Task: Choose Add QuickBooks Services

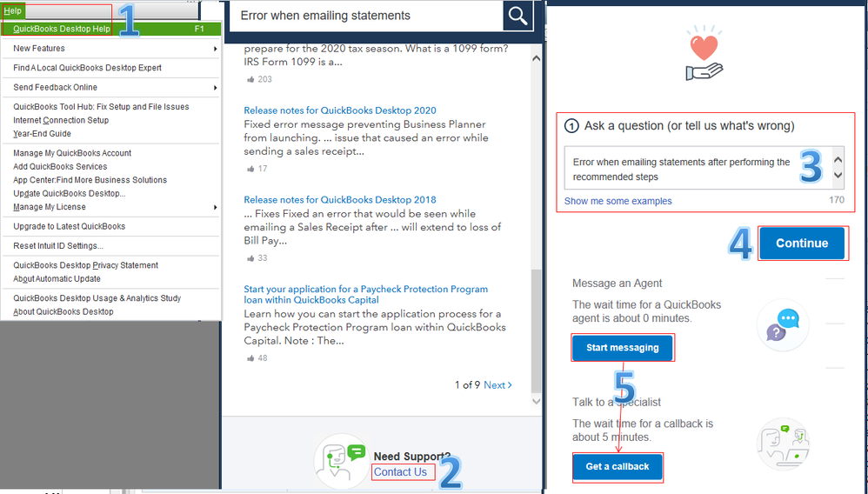Action: 60,166
